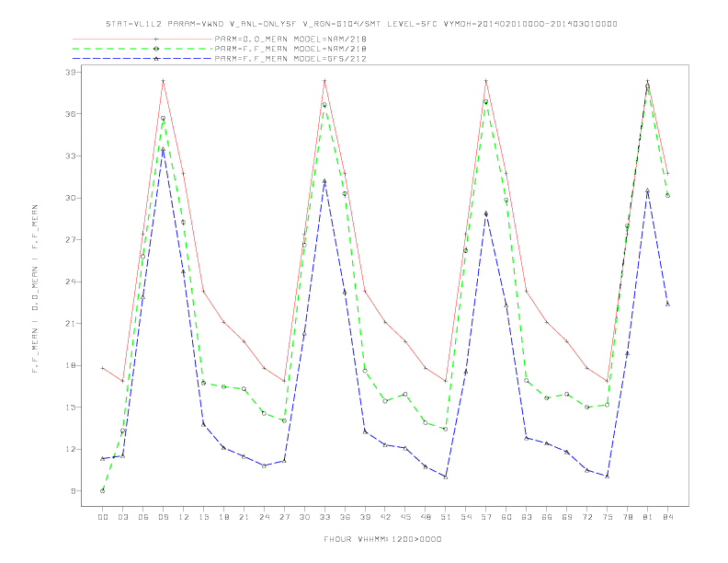Click x-axis tick label 54
The height and width of the screenshot is (563, 728).
(466, 517)
